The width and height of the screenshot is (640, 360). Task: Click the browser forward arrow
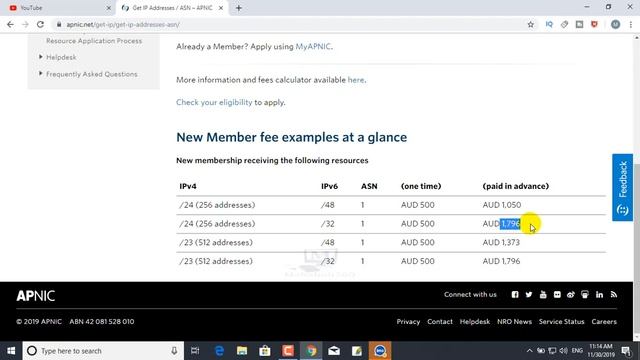coord(25,24)
